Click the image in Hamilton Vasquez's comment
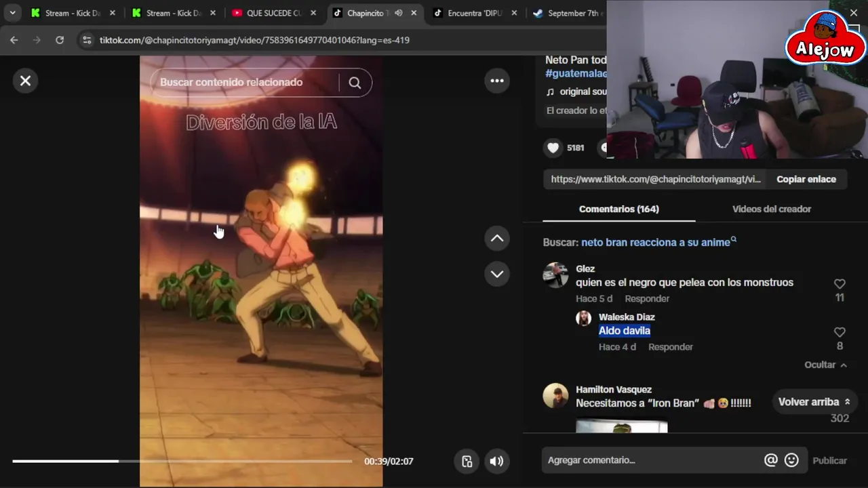Viewport: 868px width, 488px height. (622, 426)
